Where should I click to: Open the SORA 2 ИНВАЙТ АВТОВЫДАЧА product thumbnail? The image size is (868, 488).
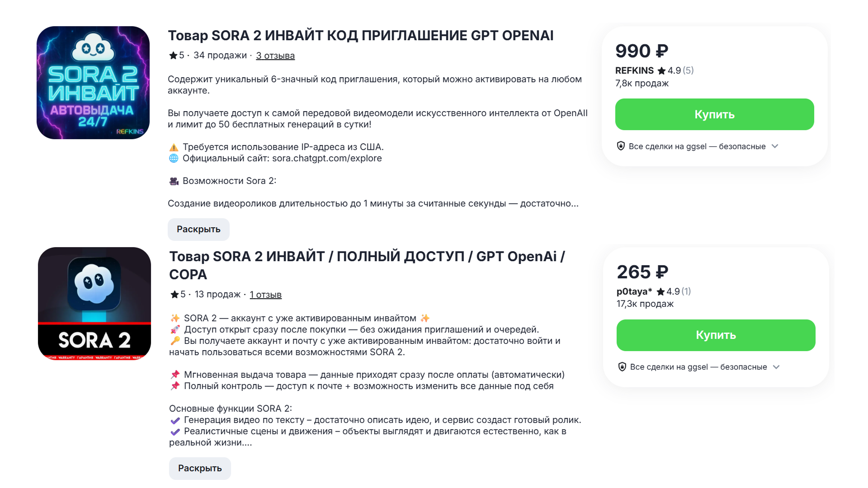(x=93, y=83)
